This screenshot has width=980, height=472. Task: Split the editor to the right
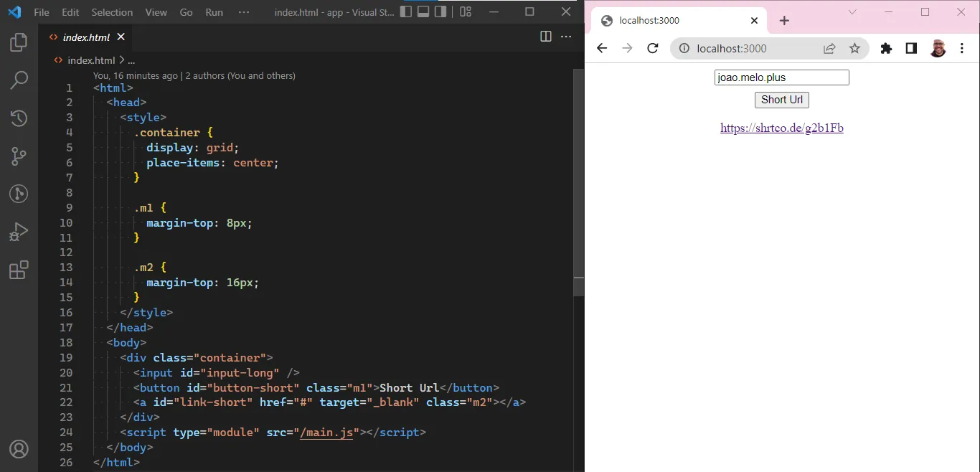[546, 37]
